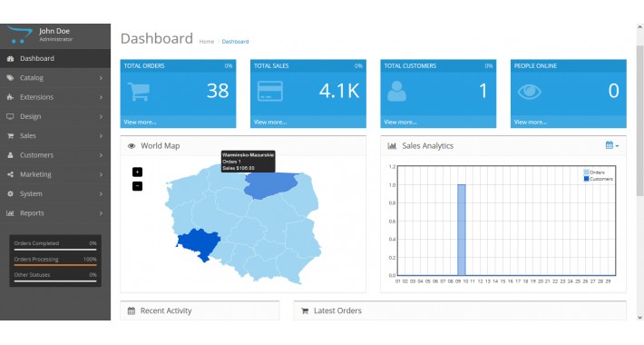Click the Customers person icon in sidebar

click(10, 155)
